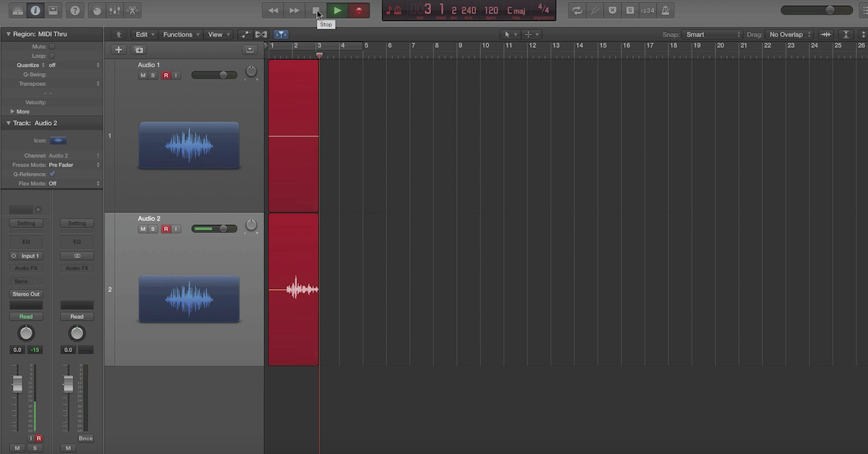Open the Functions menu
868x454 pixels.
coord(179,34)
